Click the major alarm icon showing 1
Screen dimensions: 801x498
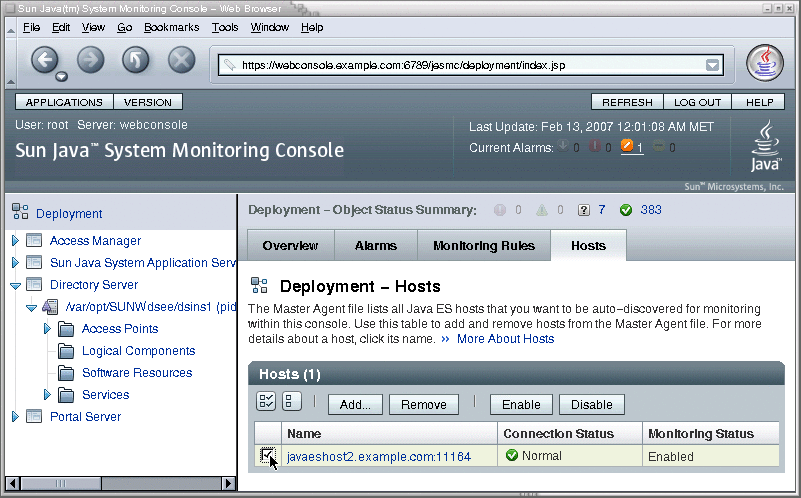pyautogui.click(x=627, y=146)
